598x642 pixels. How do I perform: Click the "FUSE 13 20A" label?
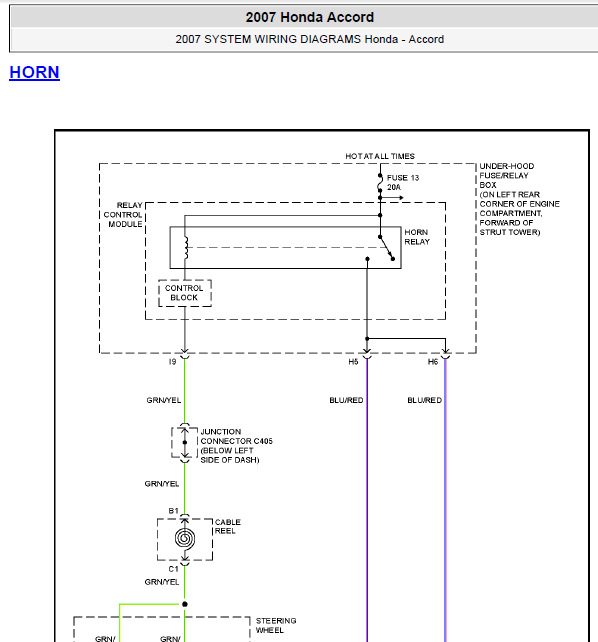pyautogui.click(x=403, y=183)
